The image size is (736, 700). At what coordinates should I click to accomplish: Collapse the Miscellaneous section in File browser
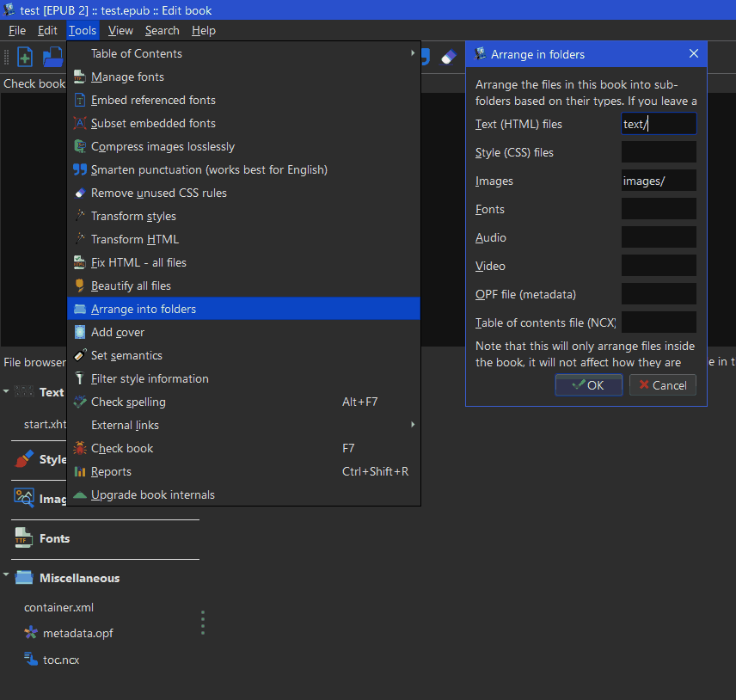point(6,574)
